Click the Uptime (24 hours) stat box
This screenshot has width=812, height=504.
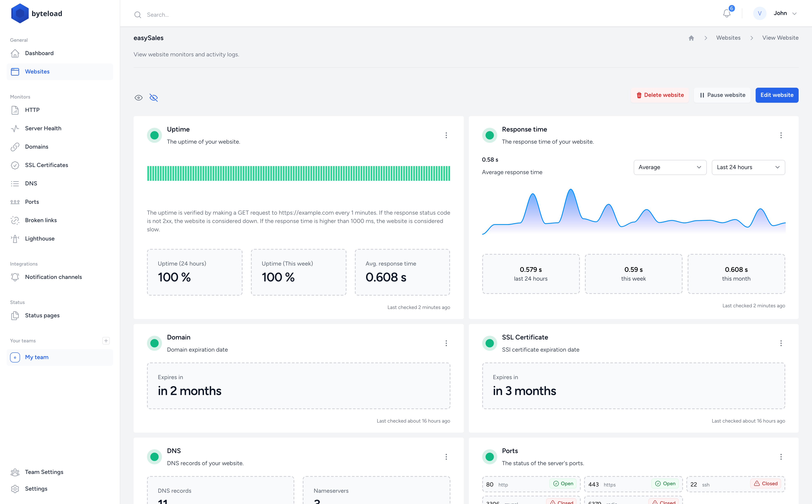(195, 272)
